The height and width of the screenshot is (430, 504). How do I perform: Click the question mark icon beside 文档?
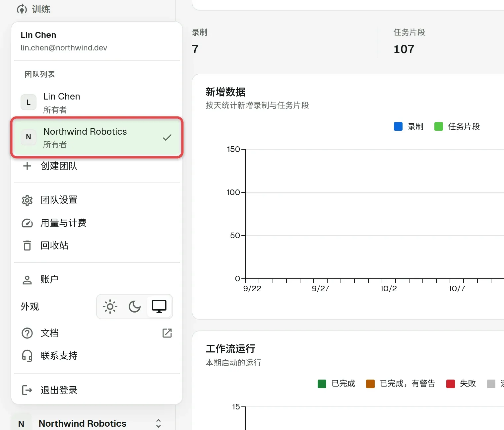(27, 333)
